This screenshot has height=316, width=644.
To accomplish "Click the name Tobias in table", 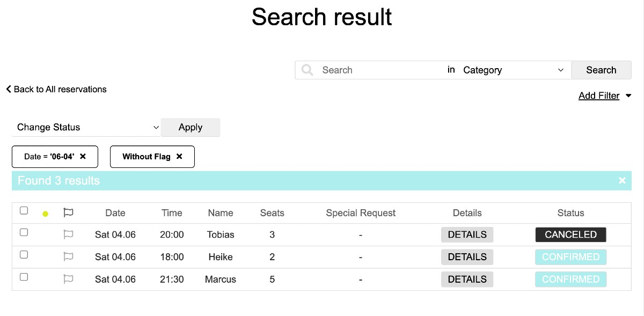I will click(x=221, y=234).
